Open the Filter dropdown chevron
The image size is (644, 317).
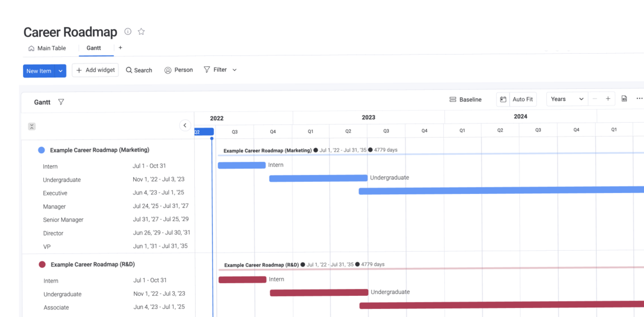pyautogui.click(x=234, y=70)
